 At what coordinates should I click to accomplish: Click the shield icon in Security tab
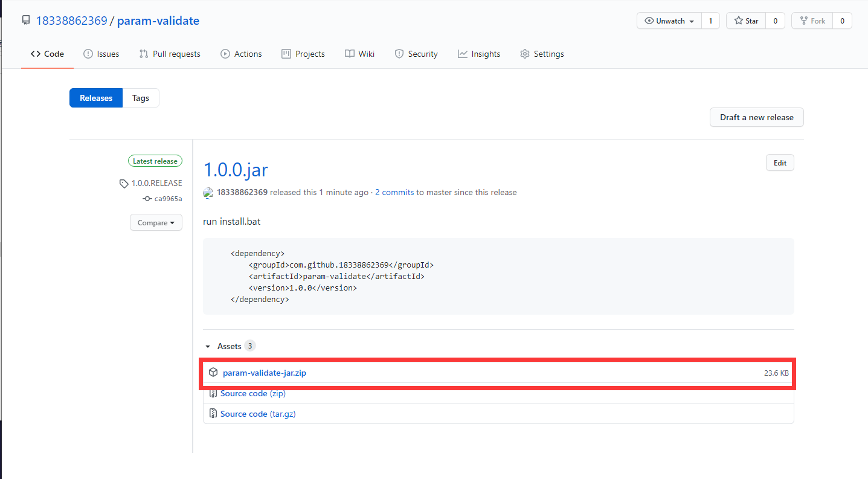point(399,54)
